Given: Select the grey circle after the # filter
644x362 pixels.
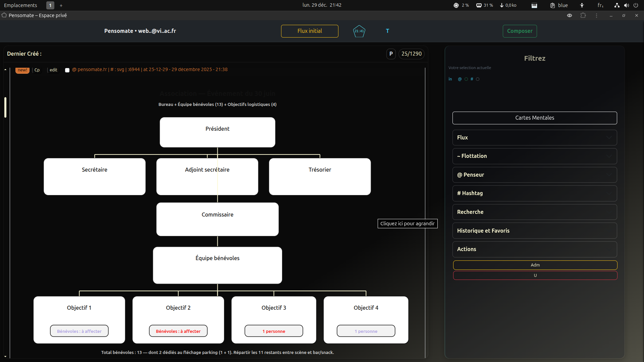Looking at the screenshot, I should click(478, 79).
